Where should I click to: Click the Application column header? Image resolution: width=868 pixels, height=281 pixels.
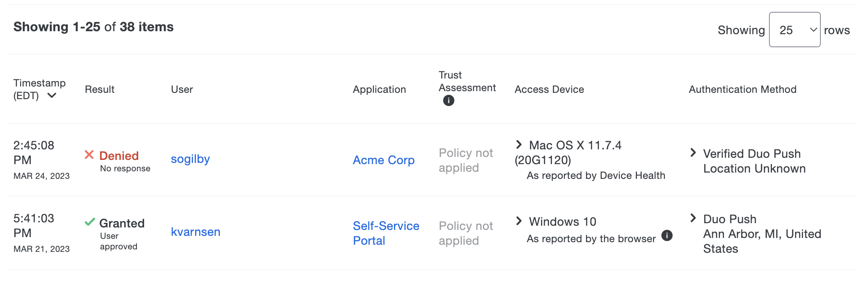click(379, 89)
